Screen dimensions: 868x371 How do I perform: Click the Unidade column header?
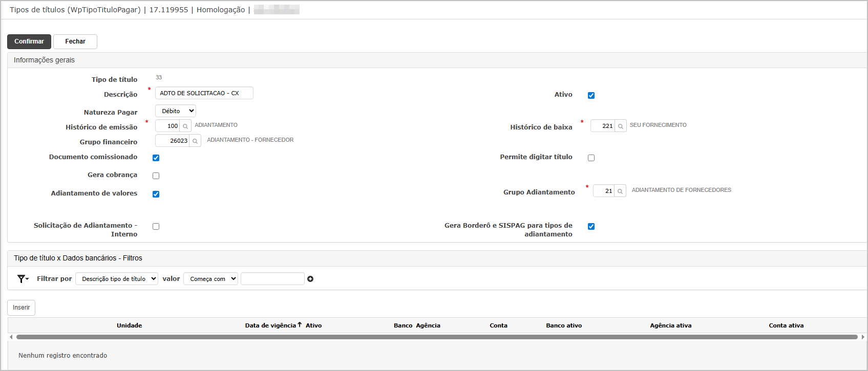(x=129, y=325)
